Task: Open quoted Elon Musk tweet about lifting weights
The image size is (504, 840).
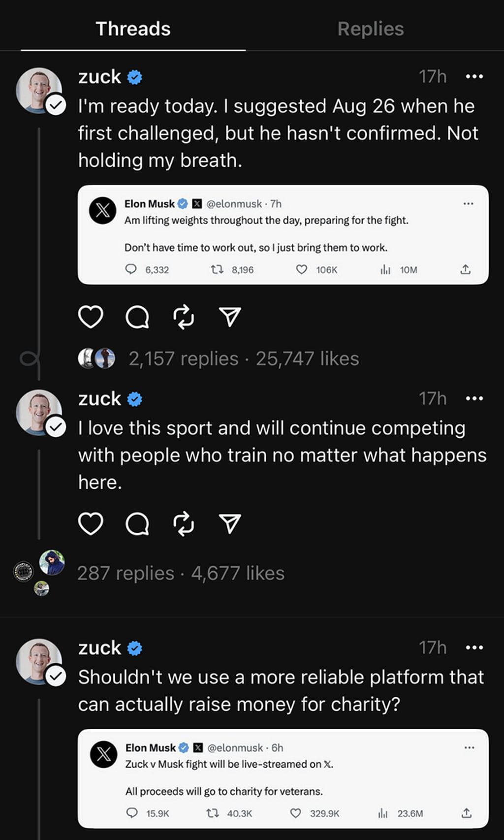Action: coord(283,235)
